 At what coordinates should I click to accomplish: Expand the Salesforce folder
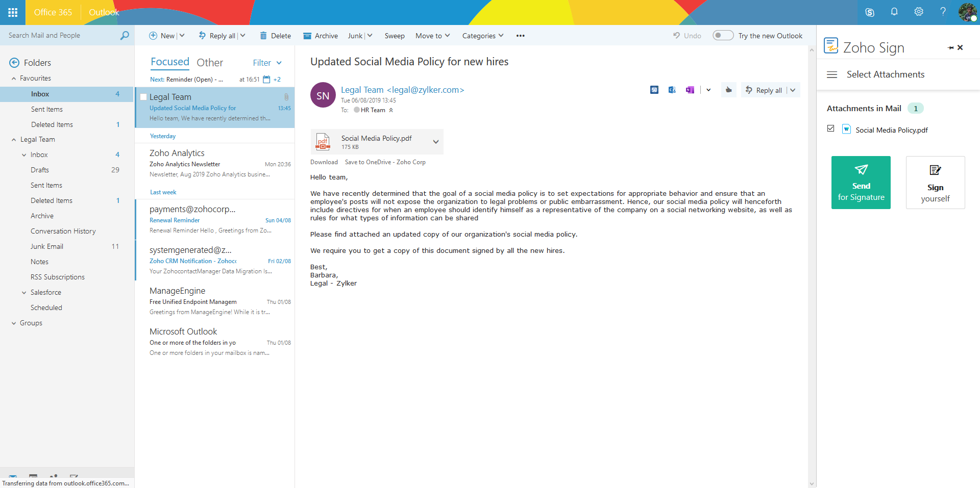click(24, 293)
